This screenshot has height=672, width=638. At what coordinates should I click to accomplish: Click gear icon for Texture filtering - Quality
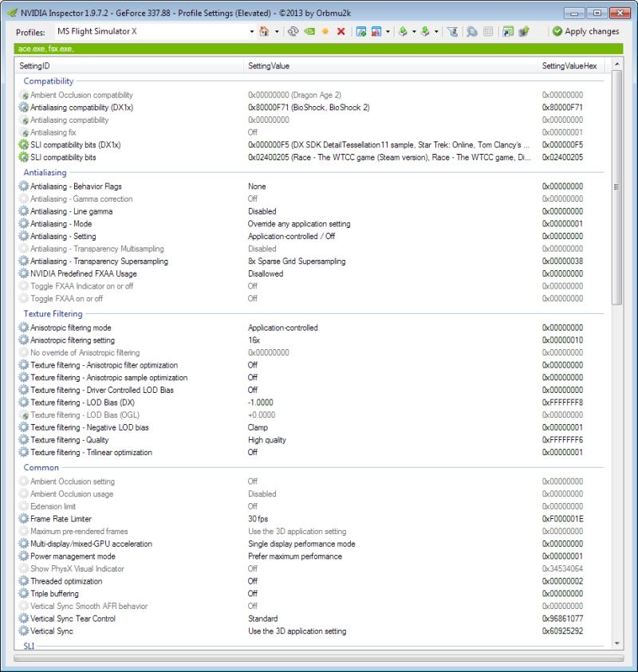(x=24, y=440)
